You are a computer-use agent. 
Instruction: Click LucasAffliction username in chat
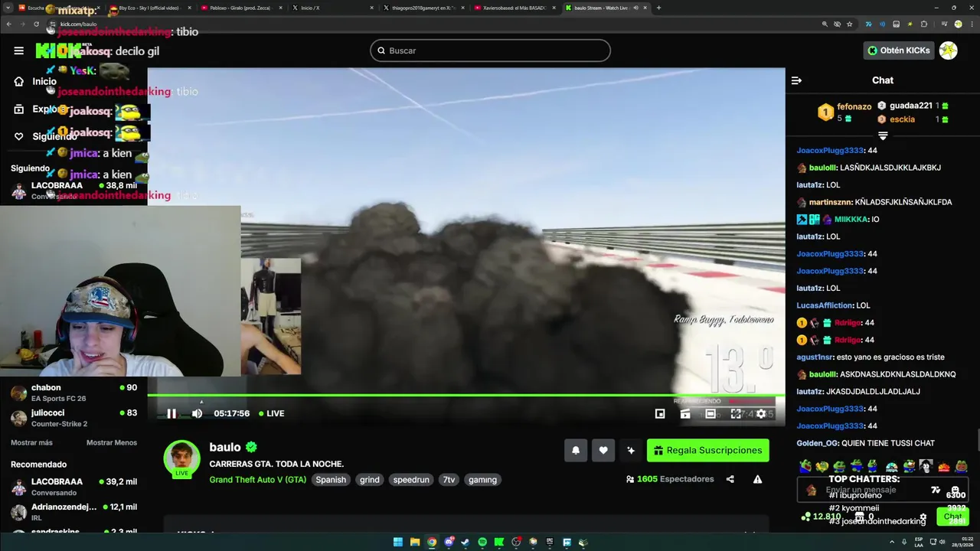coord(825,305)
